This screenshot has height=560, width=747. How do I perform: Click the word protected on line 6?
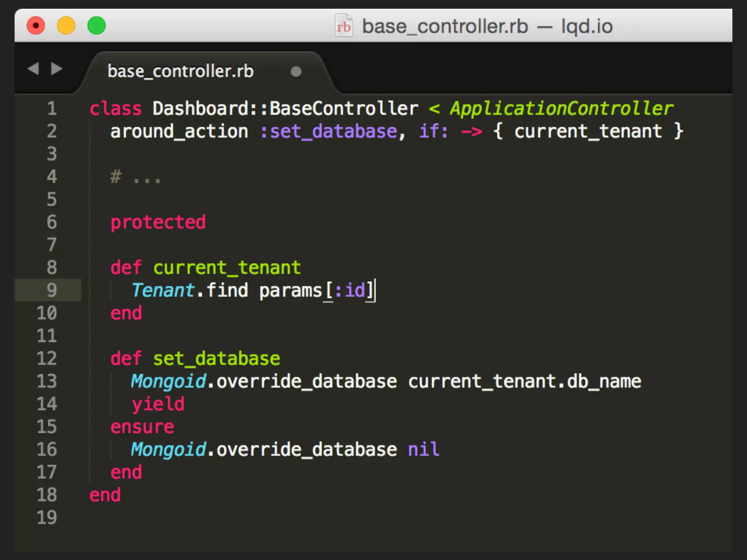tap(158, 222)
